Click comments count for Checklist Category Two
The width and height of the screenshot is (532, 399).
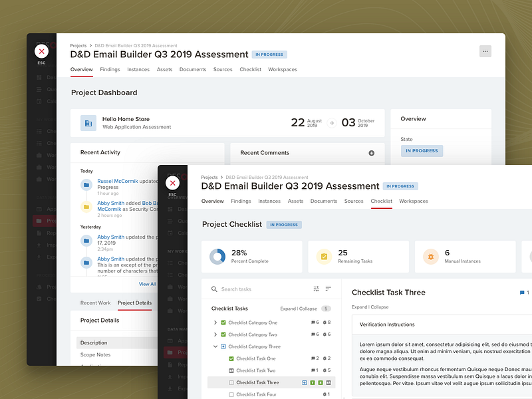[x=315, y=334]
